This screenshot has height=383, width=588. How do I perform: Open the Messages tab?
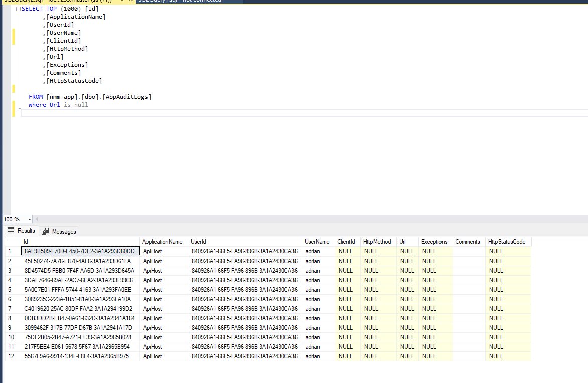pyautogui.click(x=64, y=231)
